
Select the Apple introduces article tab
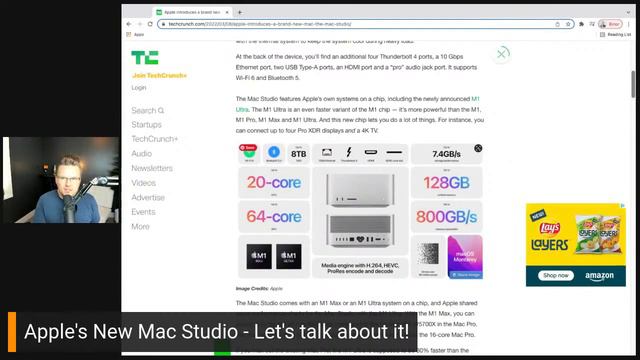tap(193, 12)
